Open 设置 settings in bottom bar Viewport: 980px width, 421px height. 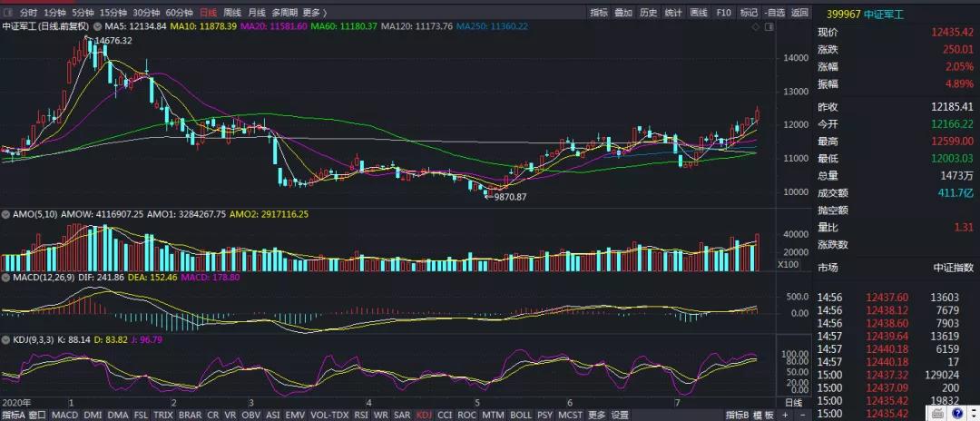(620, 415)
